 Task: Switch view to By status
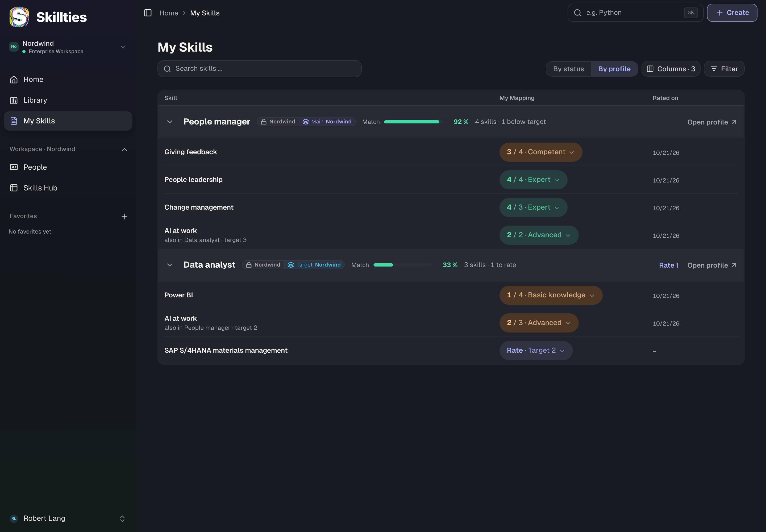pos(569,69)
